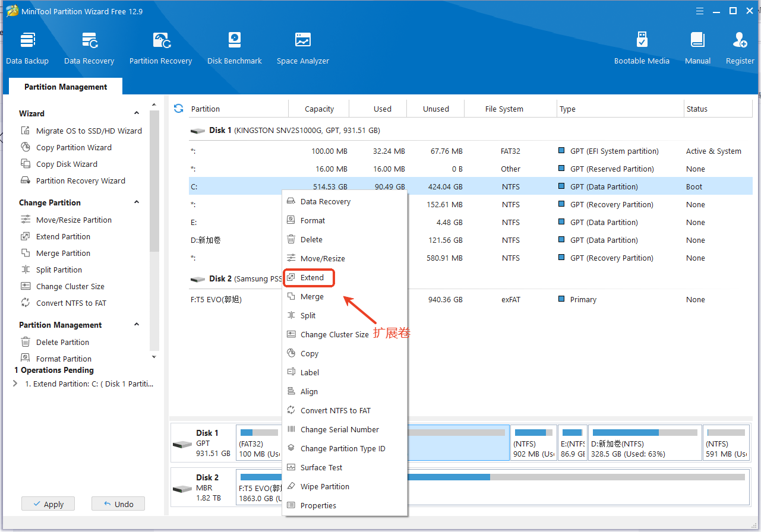Run the Partition Recovery Wizard from the sidebar
This screenshot has height=532, width=761.
click(x=74, y=180)
